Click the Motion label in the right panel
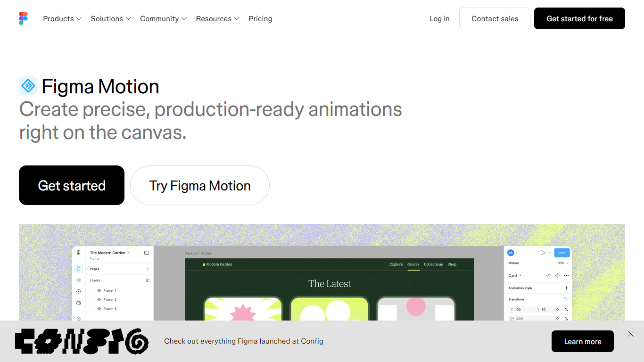This screenshot has height=362, width=644. [513, 263]
